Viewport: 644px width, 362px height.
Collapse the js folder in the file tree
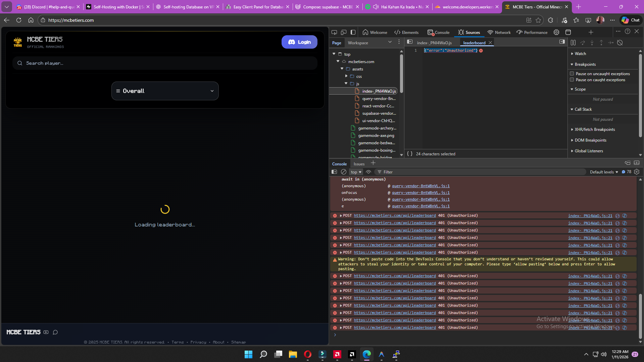click(x=346, y=84)
